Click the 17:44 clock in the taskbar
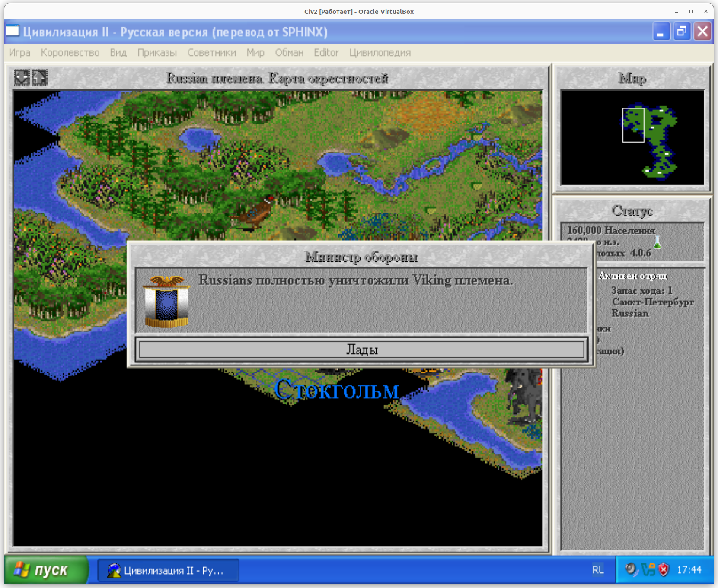 [689, 570]
